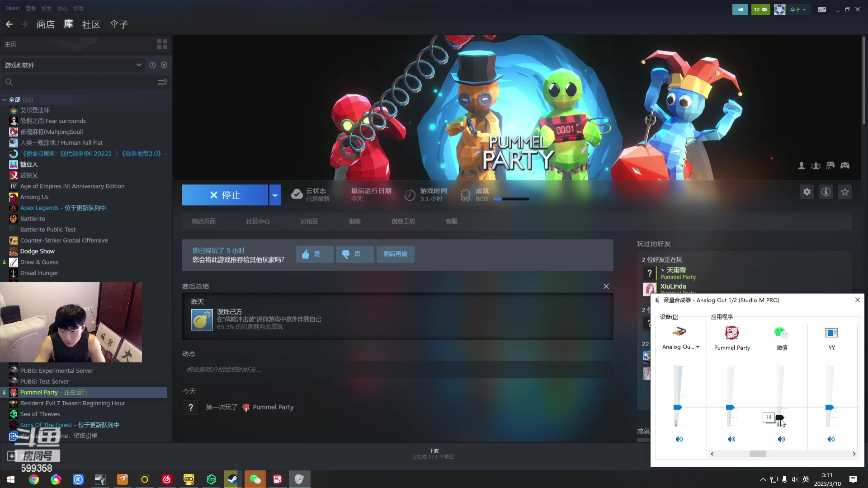Open the 游戏和软件 library filter dropdown

tap(74, 65)
